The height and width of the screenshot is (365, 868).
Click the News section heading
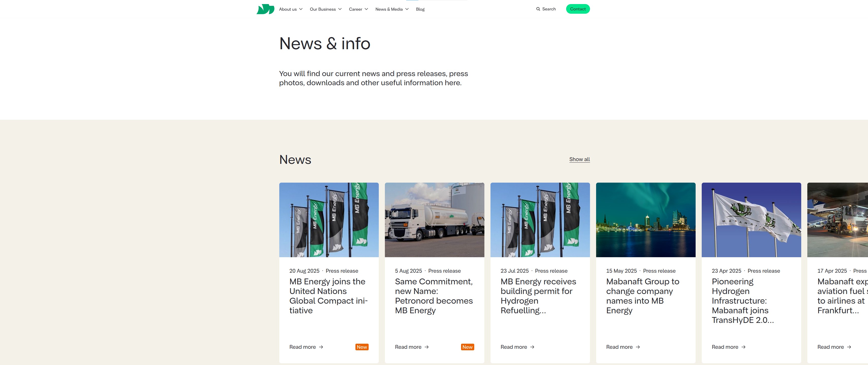[x=295, y=160]
